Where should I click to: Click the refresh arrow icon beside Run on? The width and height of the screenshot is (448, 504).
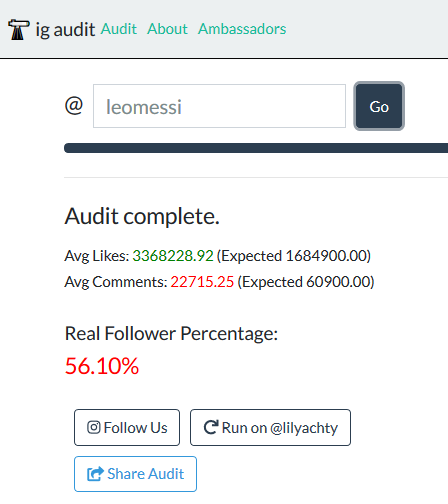tap(211, 427)
